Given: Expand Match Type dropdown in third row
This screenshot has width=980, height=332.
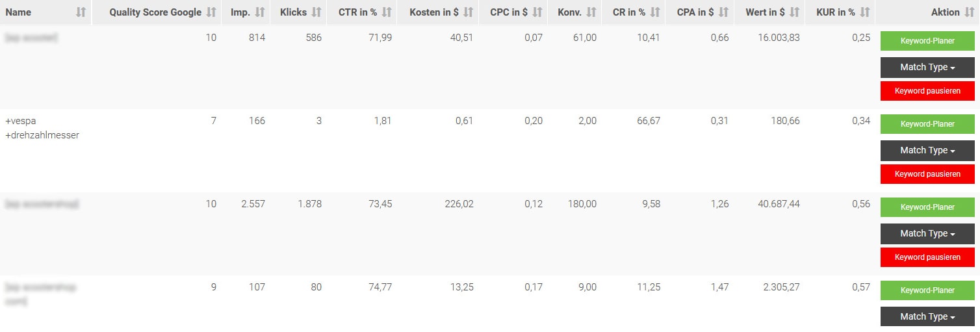Looking at the screenshot, I should (927, 234).
